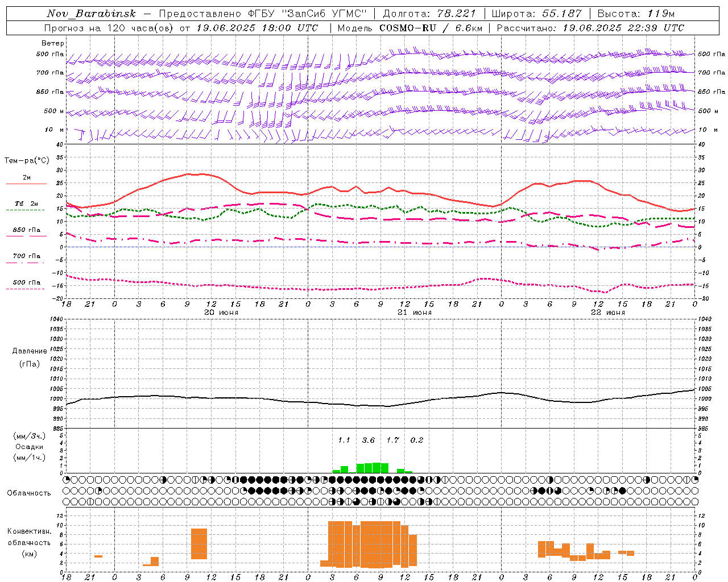Click the '20 июня' date label
The height and width of the screenshot is (582, 728).
(x=221, y=313)
